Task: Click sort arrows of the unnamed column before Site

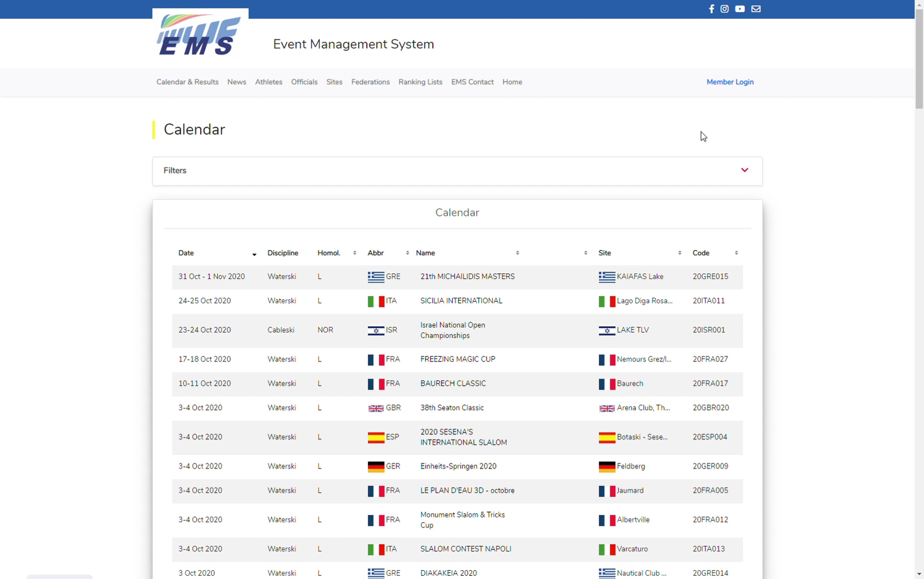Action: pos(585,253)
